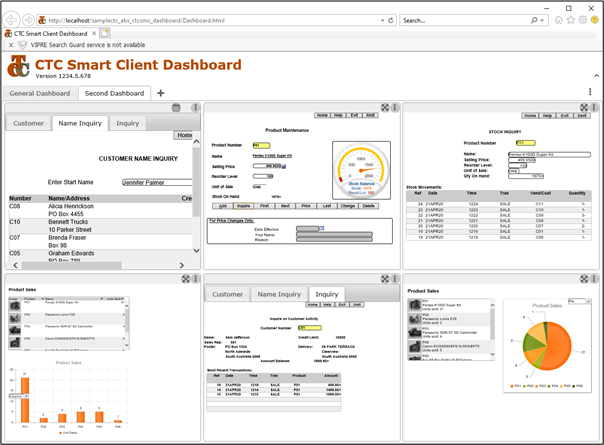This screenshot has height=445, width=604.
Task: Click the add new dashboard plus icon
Action: (160, 93)
